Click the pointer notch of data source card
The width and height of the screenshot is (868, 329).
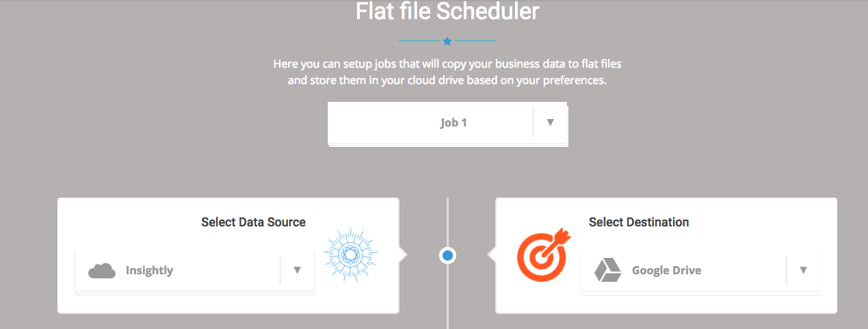(403, 255)
